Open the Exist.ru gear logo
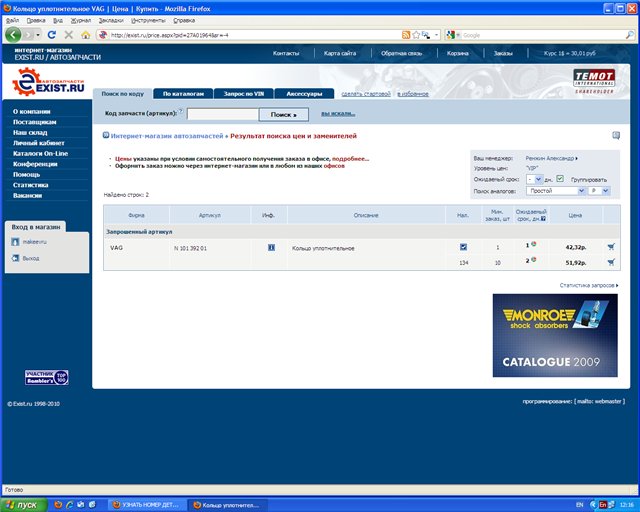 [48, 82]
